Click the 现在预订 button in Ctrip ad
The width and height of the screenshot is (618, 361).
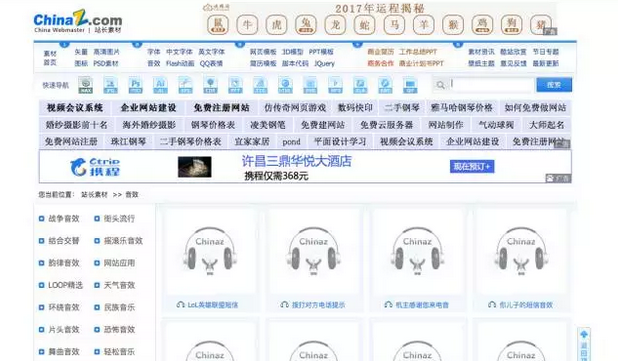click(472, 166)
